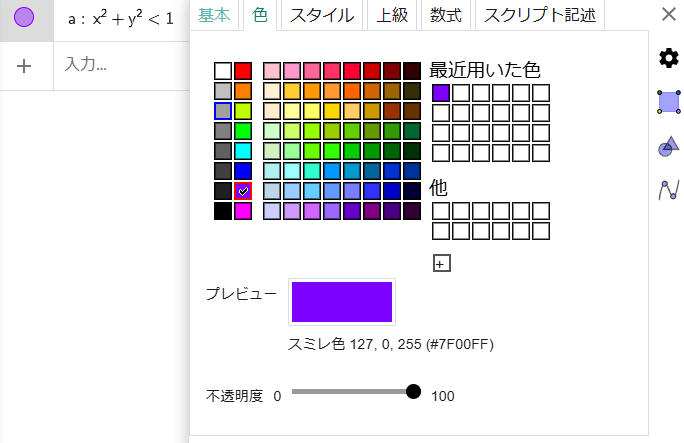Click the purple preview color box
684x443 pixels.
pos(342,302)
